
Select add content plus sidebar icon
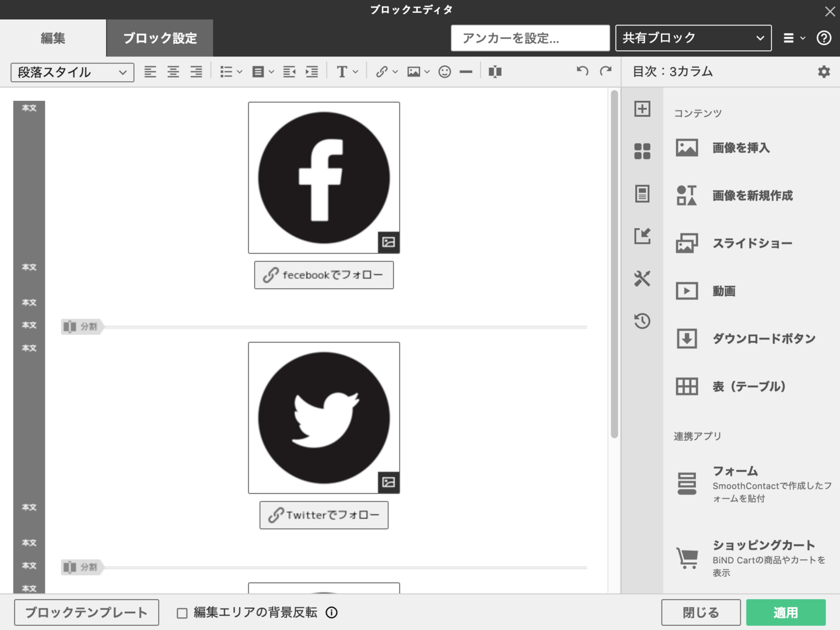[x=642, y=109]
